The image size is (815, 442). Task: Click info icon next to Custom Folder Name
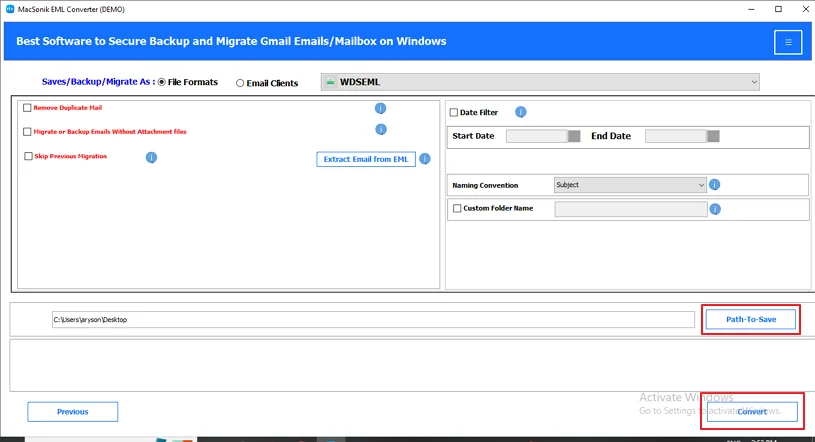715,209
